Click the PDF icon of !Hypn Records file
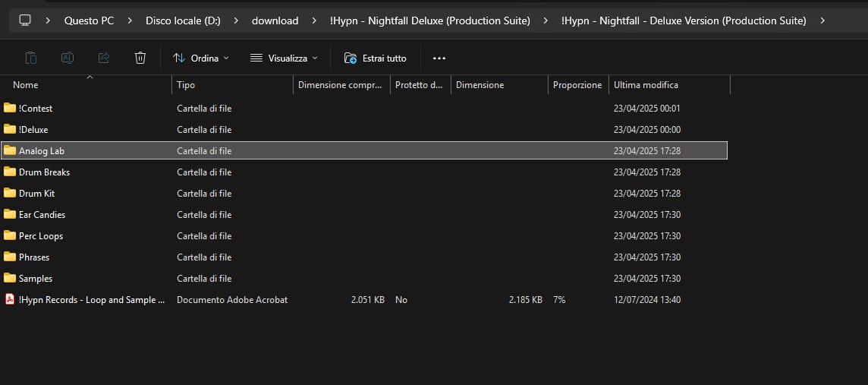 click(9, 299)
